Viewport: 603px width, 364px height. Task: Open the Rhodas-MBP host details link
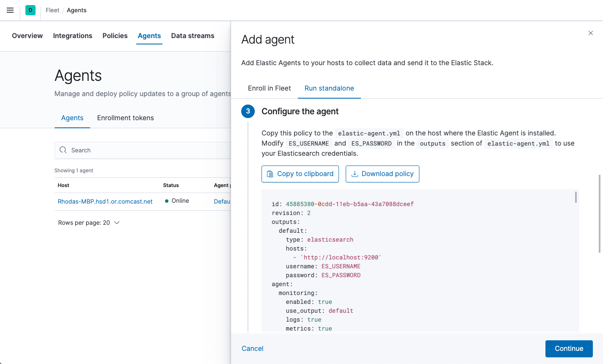coord(105,201)
